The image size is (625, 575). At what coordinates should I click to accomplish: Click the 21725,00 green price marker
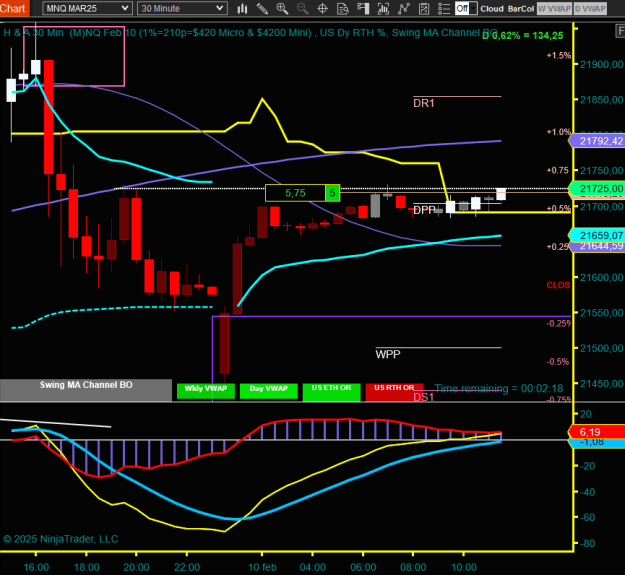click(x=597, y=188)
